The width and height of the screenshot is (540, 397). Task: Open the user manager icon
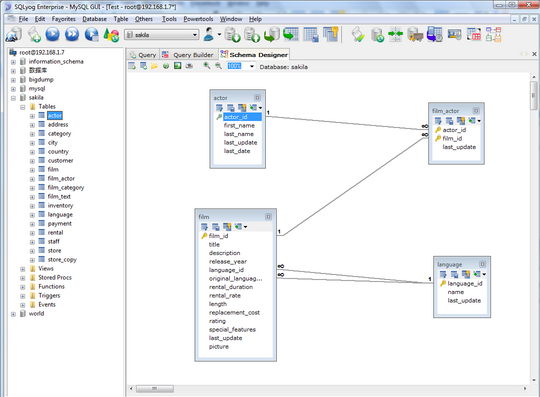click(209, 34)
